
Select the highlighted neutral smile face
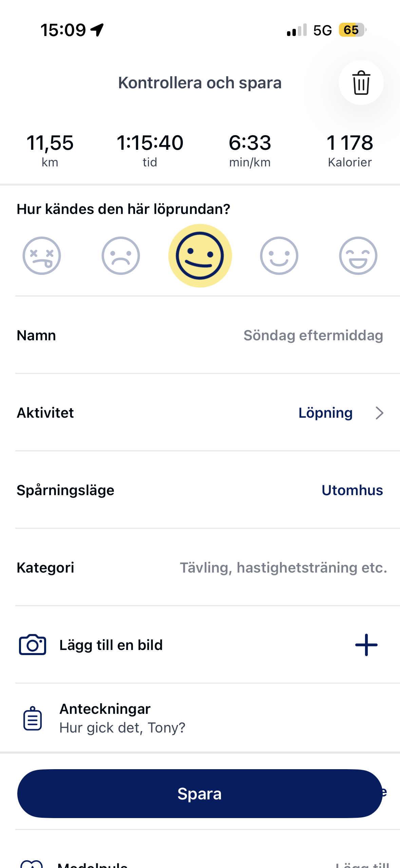[x=200, y=256]
